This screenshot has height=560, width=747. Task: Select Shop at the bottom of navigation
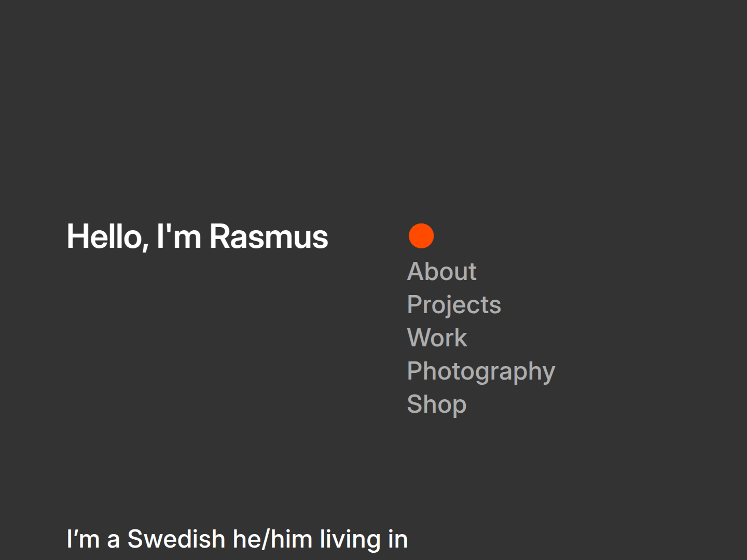(437, 404)
